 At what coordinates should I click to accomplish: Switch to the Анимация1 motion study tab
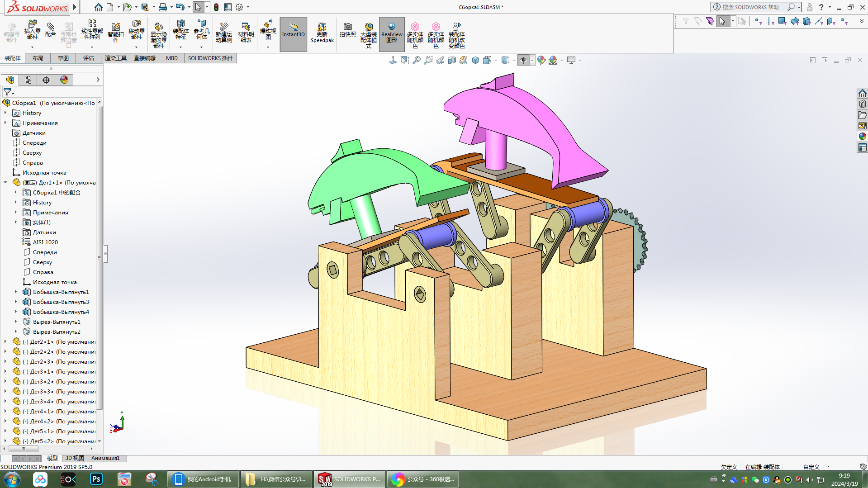point(105,458)
